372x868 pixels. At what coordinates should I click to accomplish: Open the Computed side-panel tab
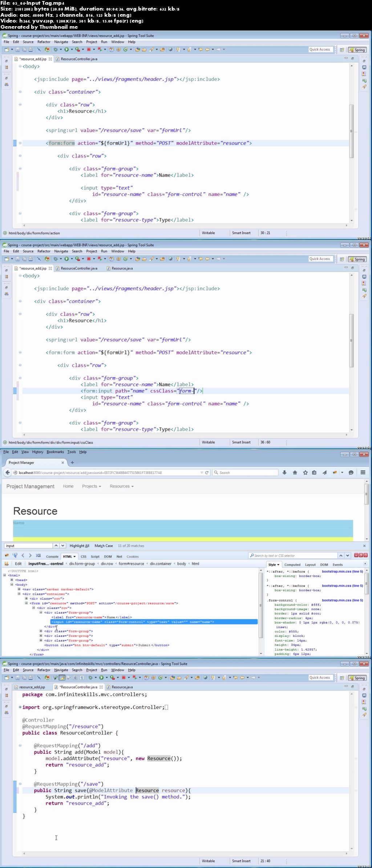pyautogui.click(x=292, y=564)
